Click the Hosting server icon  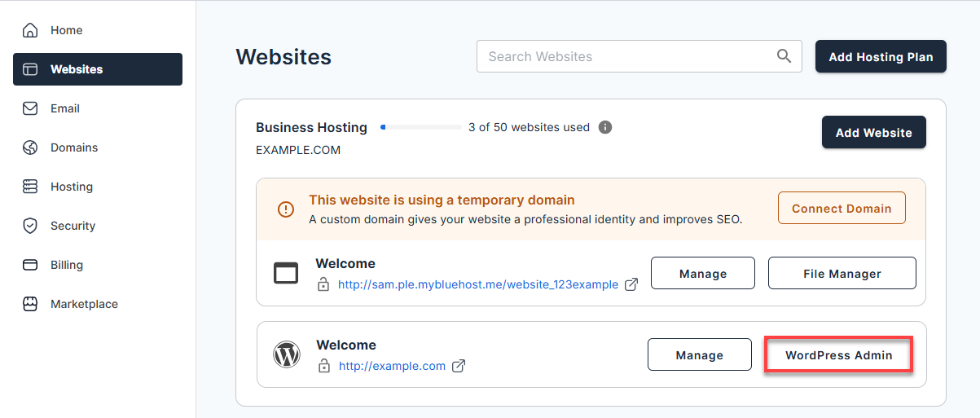pyautogui.click(x=30, y=187)
